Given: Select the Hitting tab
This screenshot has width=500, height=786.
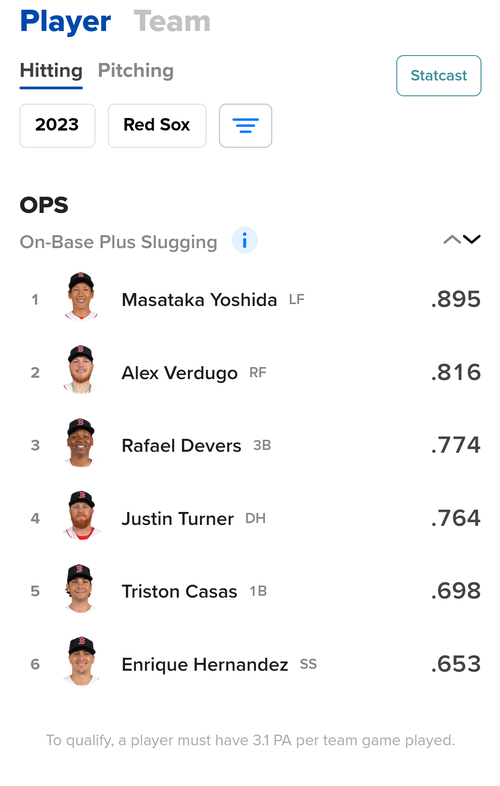Looking at the screenshot, I should [x=51, y=72].
